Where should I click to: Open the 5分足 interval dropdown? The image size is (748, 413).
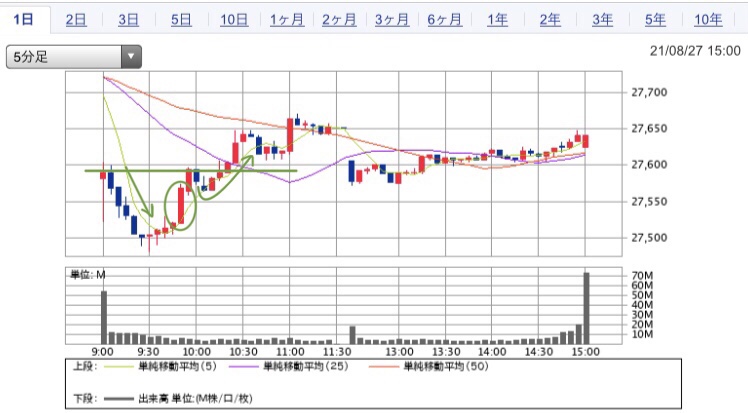[x=73, y=57]
